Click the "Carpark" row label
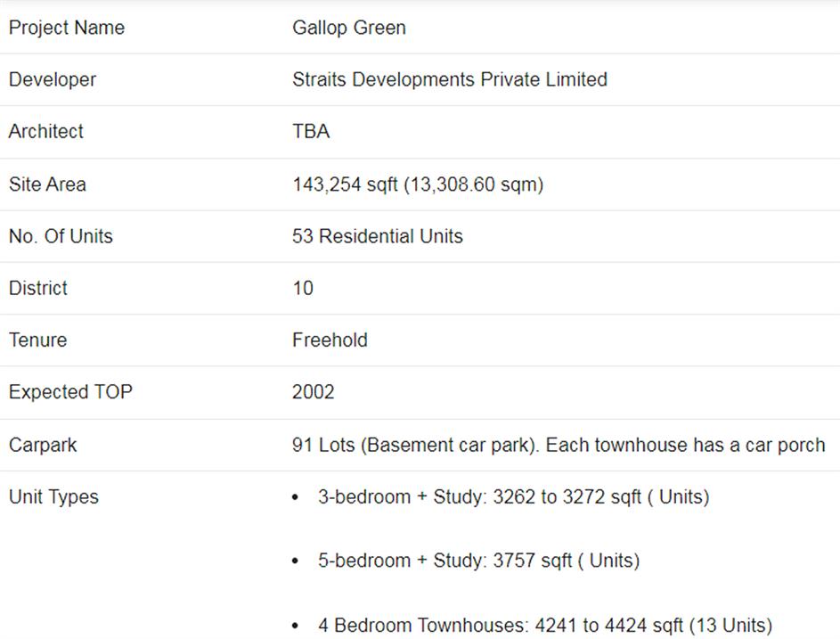Screen dimensions: 840x639 tap(43, 445)
